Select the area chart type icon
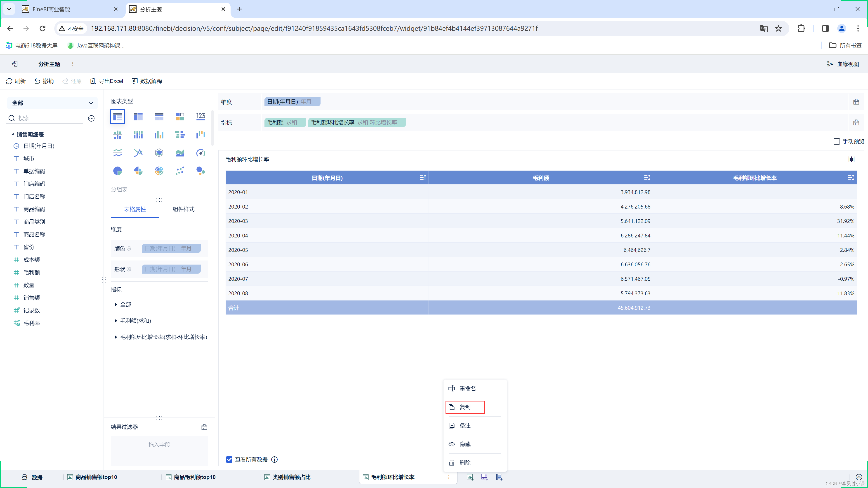Viewport: 868px width, 488px height. tap(180, 153)
